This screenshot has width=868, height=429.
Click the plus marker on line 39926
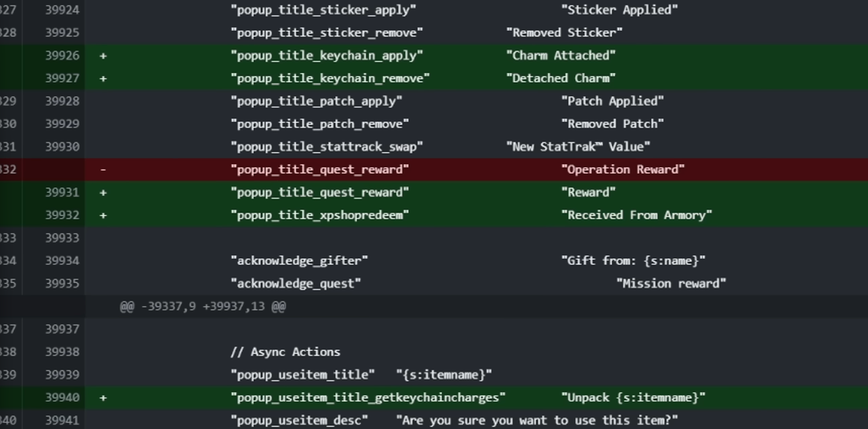point(103,56)
